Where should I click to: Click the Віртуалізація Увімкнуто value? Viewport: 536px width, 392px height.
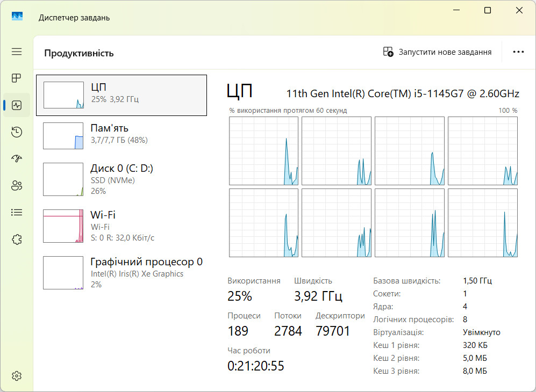click(482, 332)
